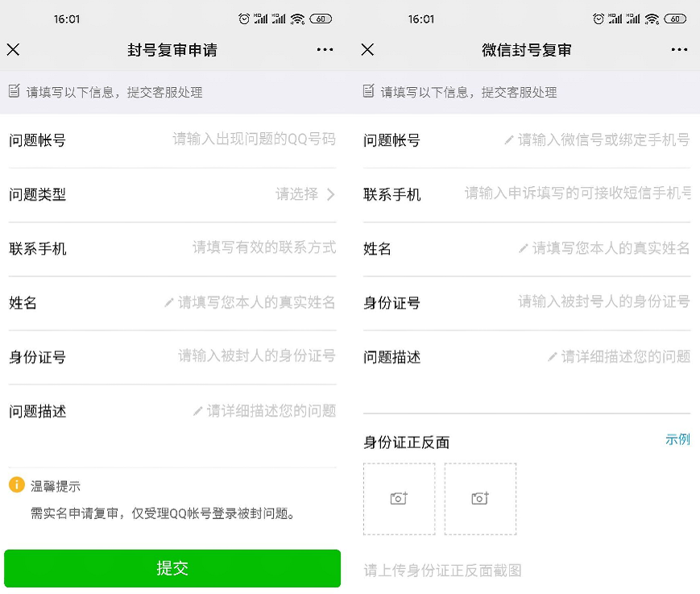This screenshot has height=594, width=700.
Task: Close the 微信封号复审 page with the X icon
Action: click(x=367, y=50)
